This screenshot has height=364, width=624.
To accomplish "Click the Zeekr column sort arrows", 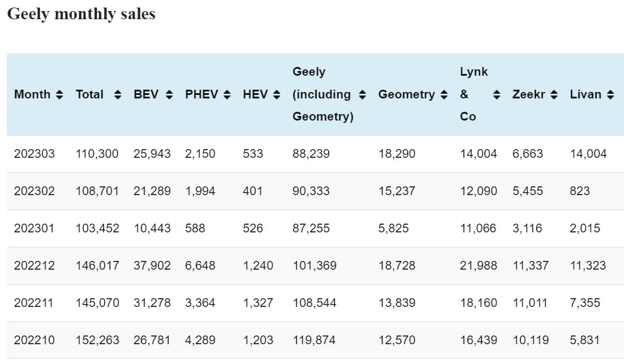I will tap(554, 94).
